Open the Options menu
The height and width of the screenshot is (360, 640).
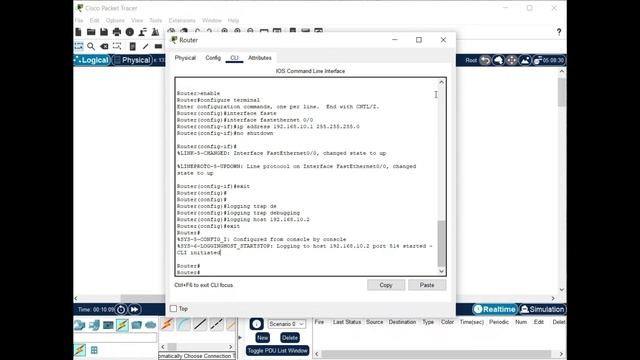pos(115,20)
